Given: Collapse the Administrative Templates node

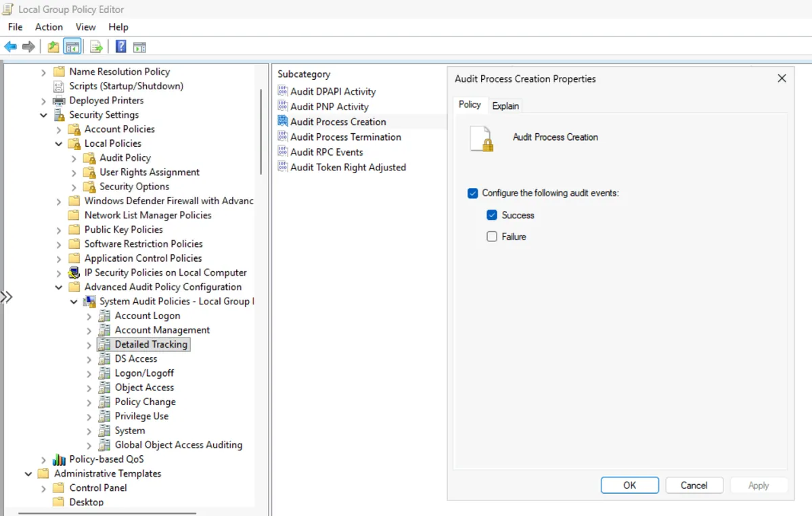Looking at the screenshot, I should [x=28, y=473].
